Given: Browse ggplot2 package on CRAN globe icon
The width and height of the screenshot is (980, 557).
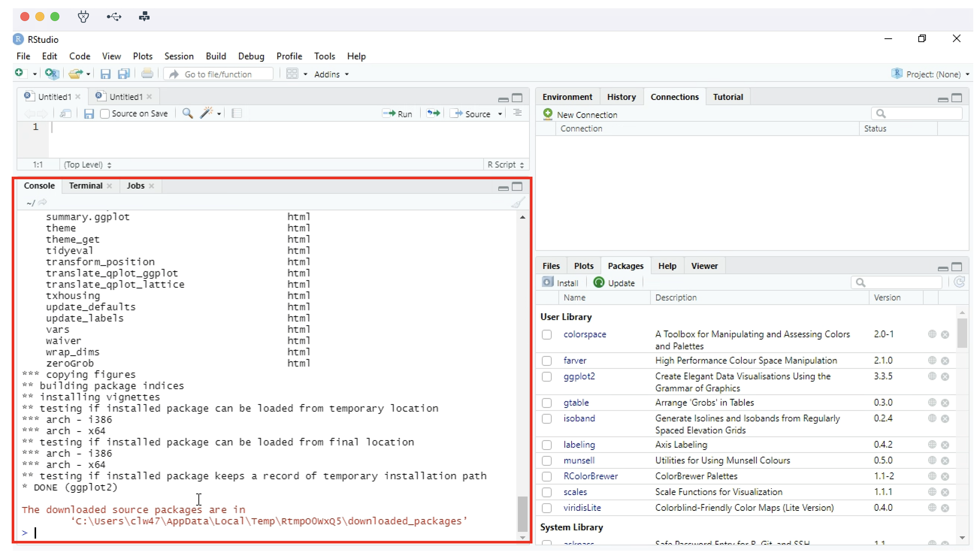Looking at the screenshot, I should [x=931, y=376].
